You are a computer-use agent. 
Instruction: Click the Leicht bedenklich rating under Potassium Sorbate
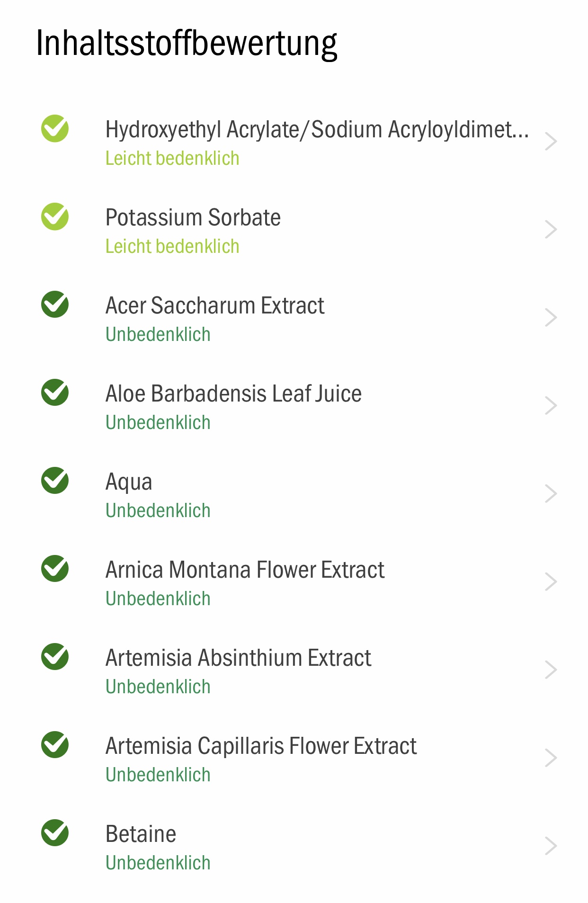172,246
